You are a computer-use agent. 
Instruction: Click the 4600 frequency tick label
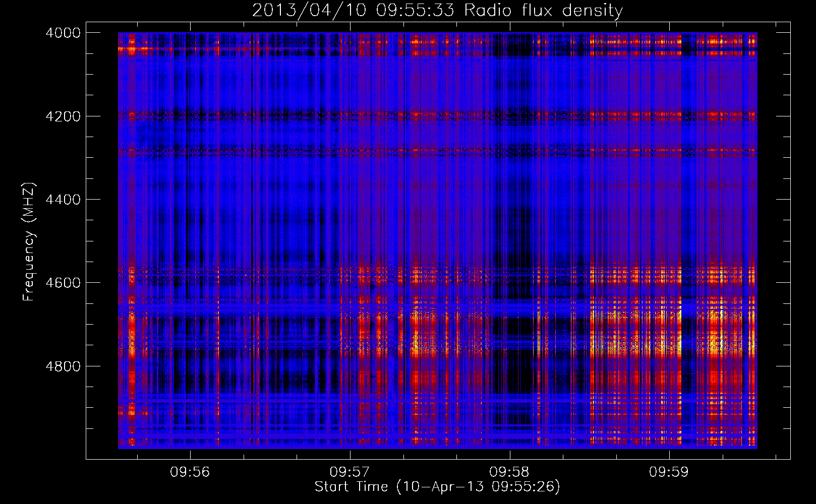tap(63, 283)
